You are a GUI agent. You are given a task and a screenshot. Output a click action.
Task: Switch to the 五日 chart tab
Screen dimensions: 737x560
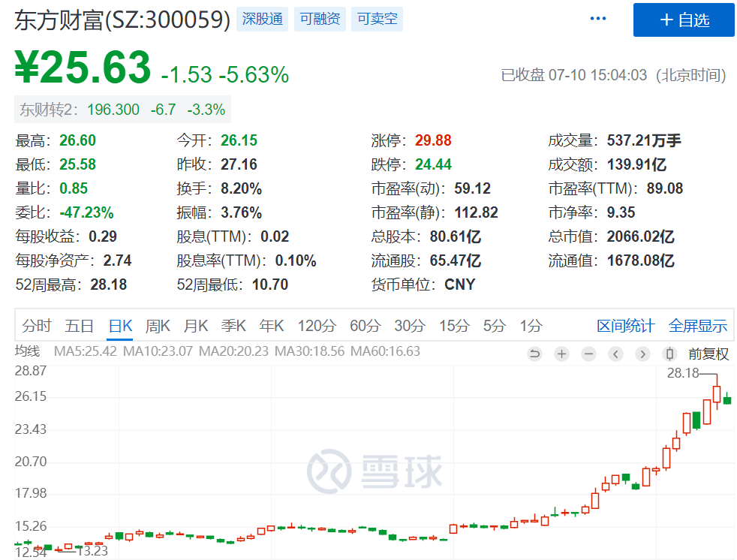[x=79, y=325]
